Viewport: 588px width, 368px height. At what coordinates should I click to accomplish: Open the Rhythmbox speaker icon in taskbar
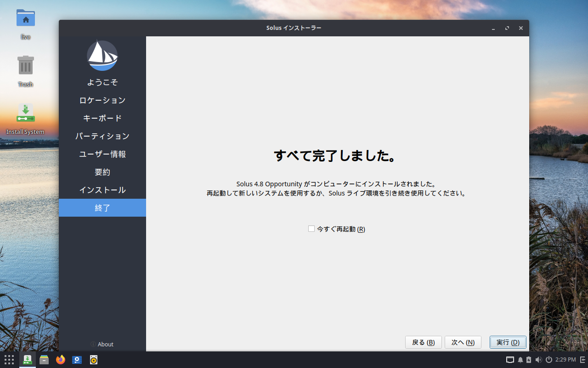94,360
